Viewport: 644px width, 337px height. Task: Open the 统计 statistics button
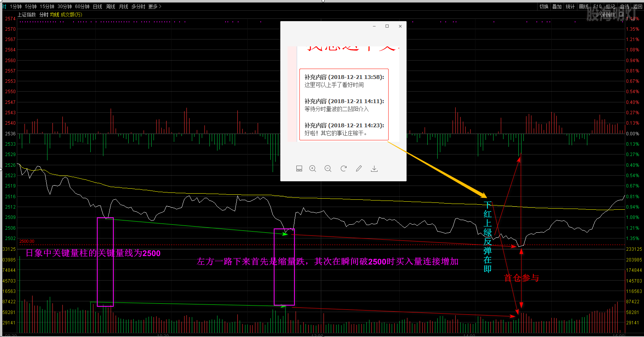pos(570,7)
